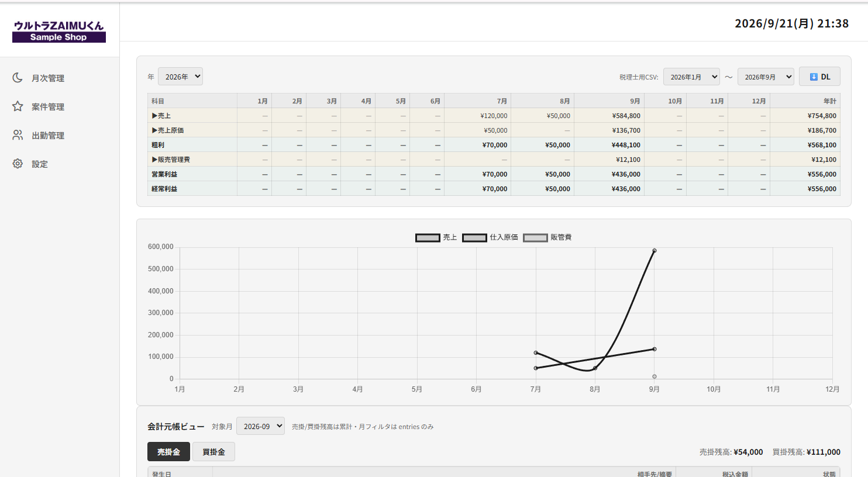Open the 2026年 year dropdown
This screenshot has width=868, height=477.
(180, 77)
